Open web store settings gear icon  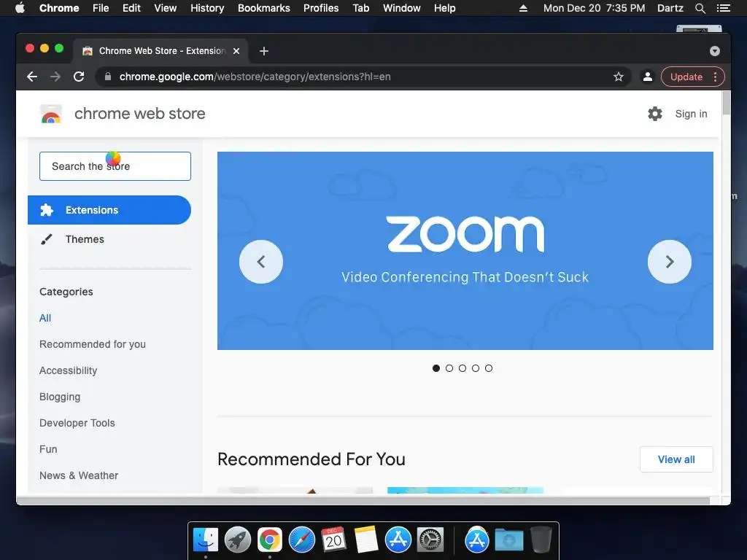(655, 114)
